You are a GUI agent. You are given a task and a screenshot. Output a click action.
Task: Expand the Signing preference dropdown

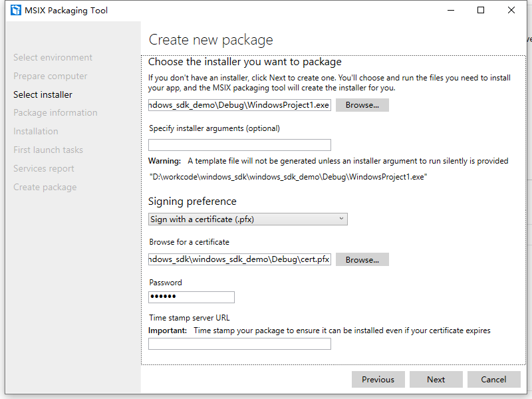click(x=247, y=219)
